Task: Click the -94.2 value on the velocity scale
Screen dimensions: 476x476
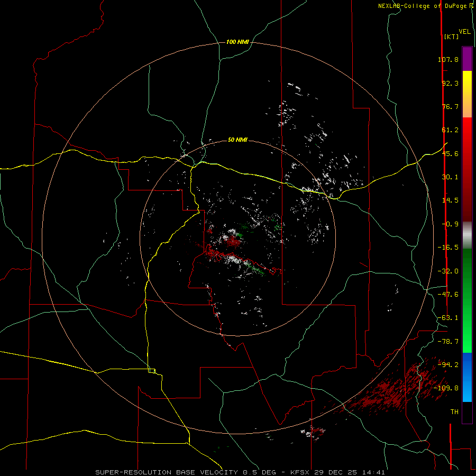Action: [x=448, y=364]
